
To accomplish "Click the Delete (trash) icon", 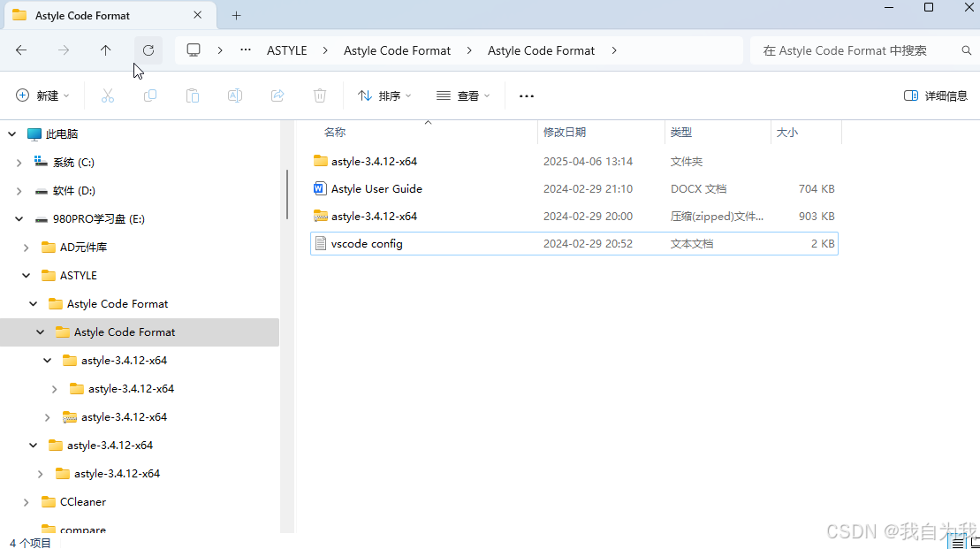I will point(319,95).
